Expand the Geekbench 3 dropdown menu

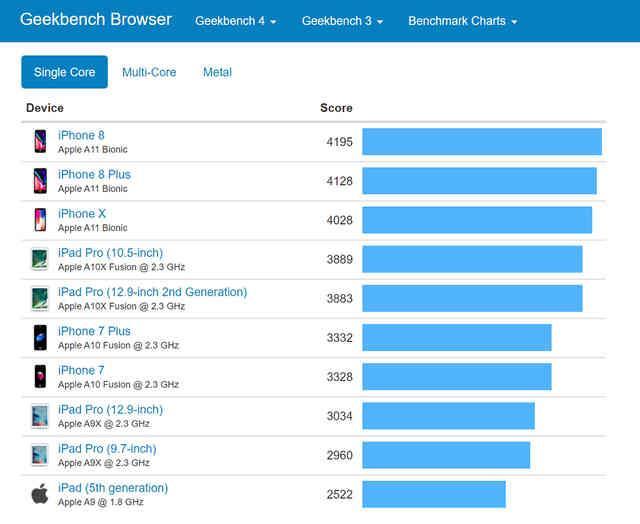342,21
